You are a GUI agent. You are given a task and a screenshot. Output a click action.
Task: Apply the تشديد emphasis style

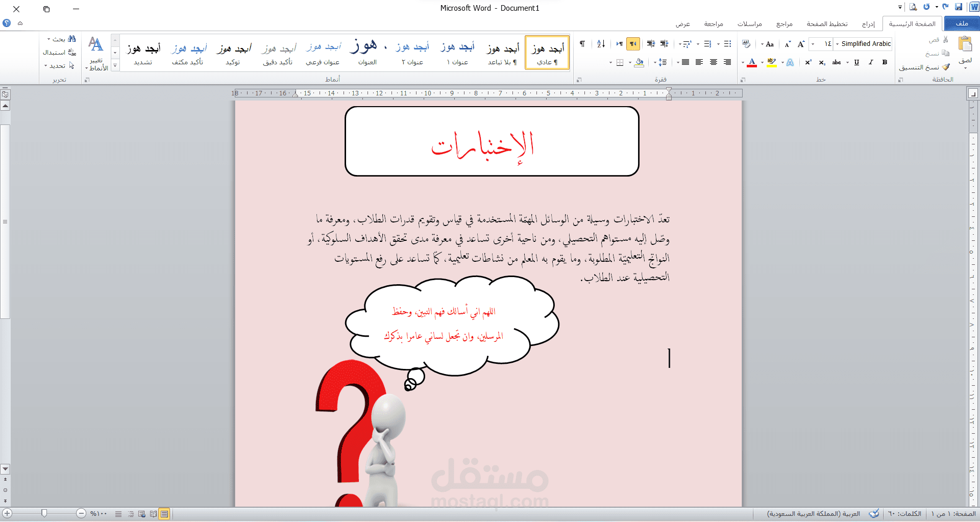point(143,53)
